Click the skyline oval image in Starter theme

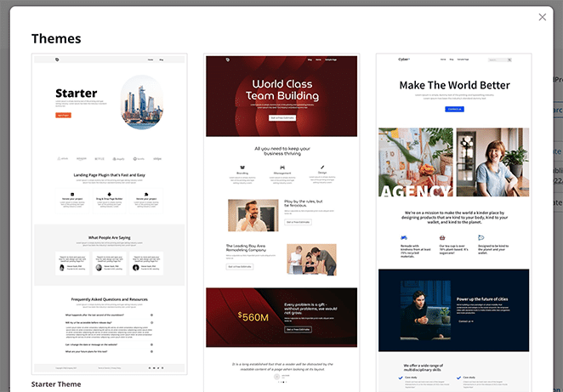tap(141, 103)
